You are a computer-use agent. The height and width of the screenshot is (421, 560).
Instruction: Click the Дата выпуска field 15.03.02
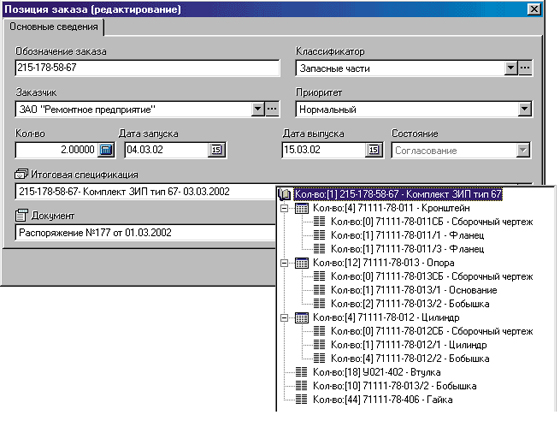point(323,150)
